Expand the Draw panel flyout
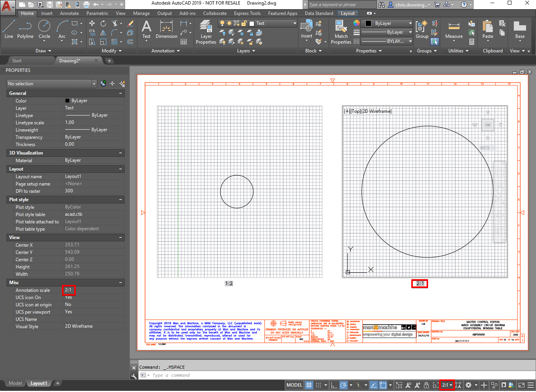The height and width of the screenshot is (392, 536). pyautogui.click(x=43, y=51)
